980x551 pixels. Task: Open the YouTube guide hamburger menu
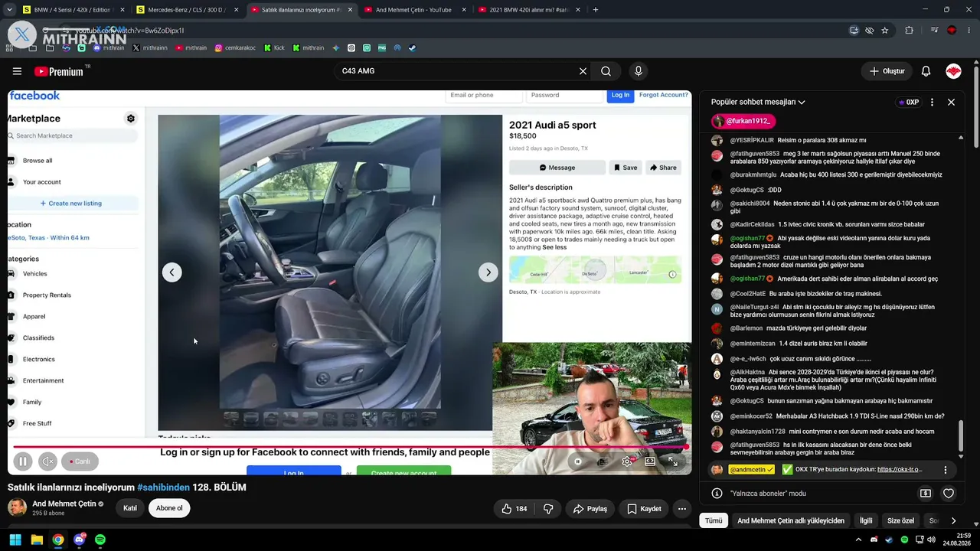(x=17, y=71)
